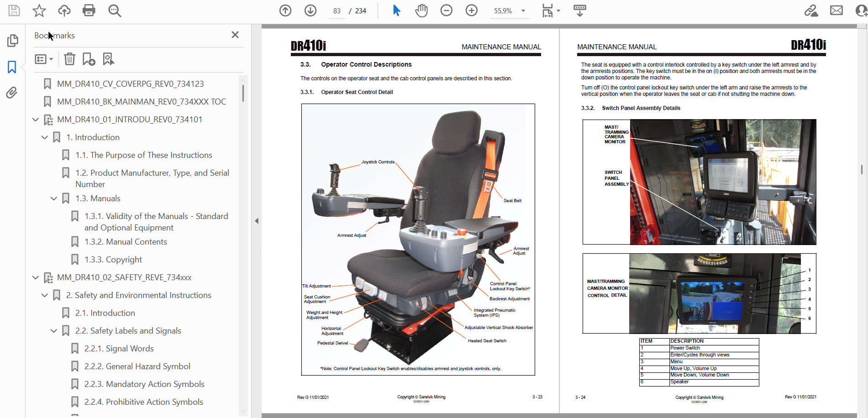Click the Zoom in plus icon

(x=471, y=10)
